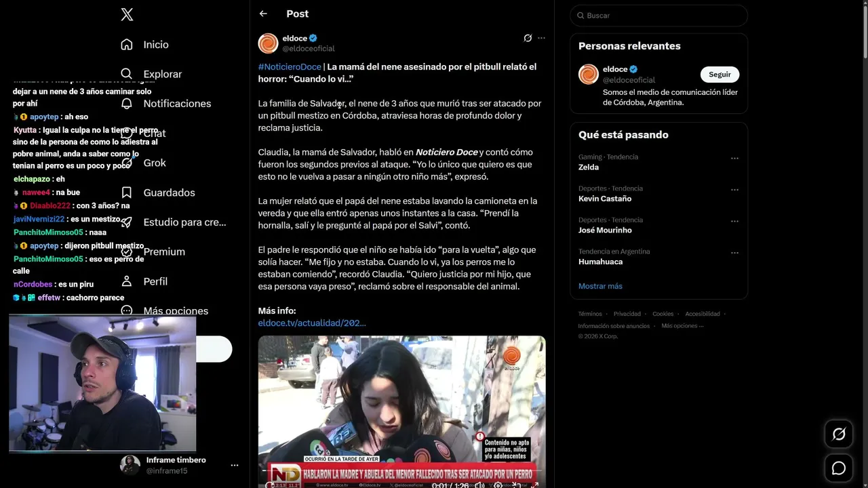
Task: Open more options for the Humahuaca trend
Action: click(734, 253)
